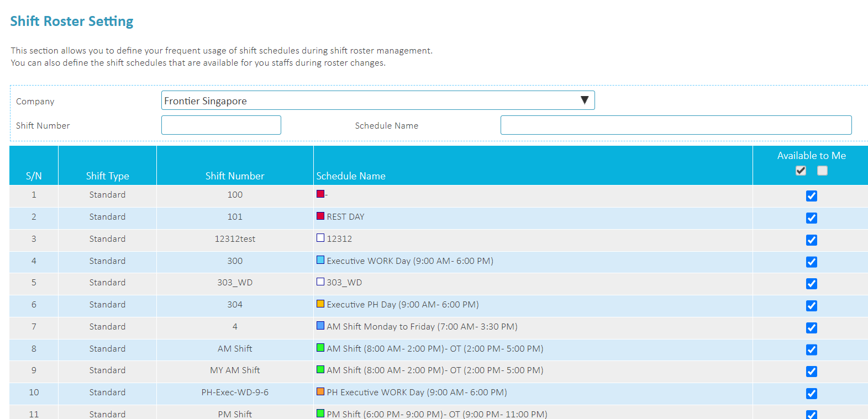The height and width of the screenshot is (419, 868).
Task: Toggle Available to Me for 12312test row
Action: [x=811, y=240]
